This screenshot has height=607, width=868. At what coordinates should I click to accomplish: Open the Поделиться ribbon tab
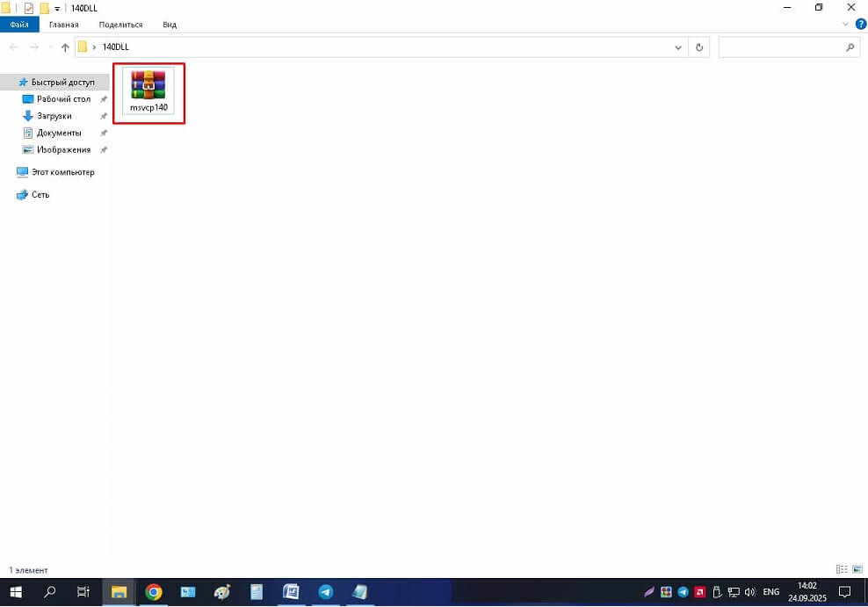(x=120, y=25)
